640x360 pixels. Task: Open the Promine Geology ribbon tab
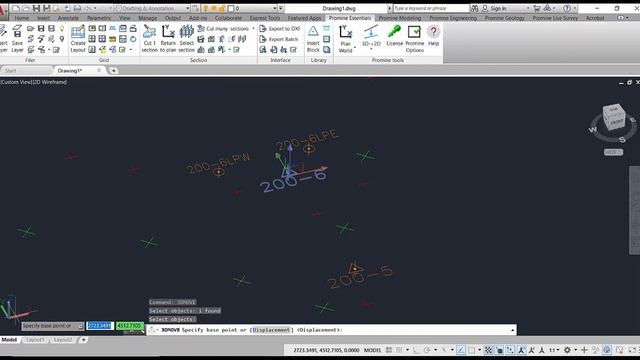pyautogui.click(x=504, y=18)
